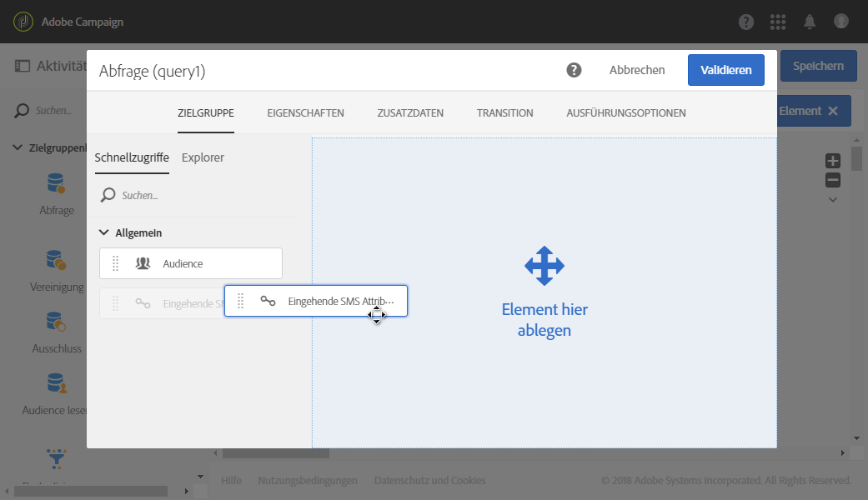The width and height of the screenshot is (868, 500).
Task: Click the canvas scroll right arrow
Action: (842, 453)
